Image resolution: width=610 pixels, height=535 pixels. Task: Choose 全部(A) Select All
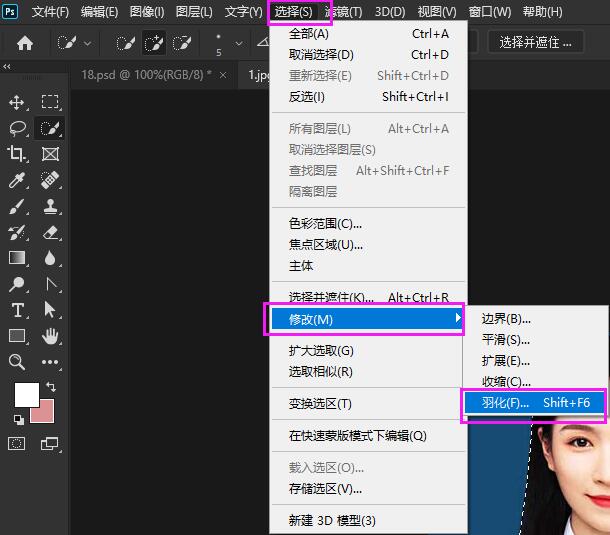pos(368,34)
